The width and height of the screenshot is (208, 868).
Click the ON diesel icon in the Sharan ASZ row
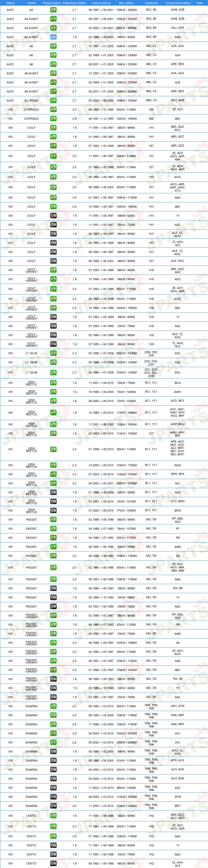pyautogui.click(x=53, y=788)
